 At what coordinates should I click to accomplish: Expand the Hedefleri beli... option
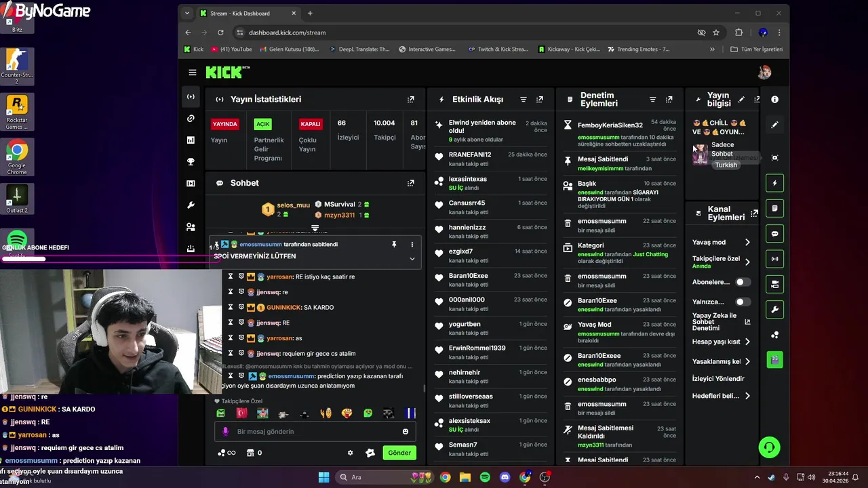[747, 396]
